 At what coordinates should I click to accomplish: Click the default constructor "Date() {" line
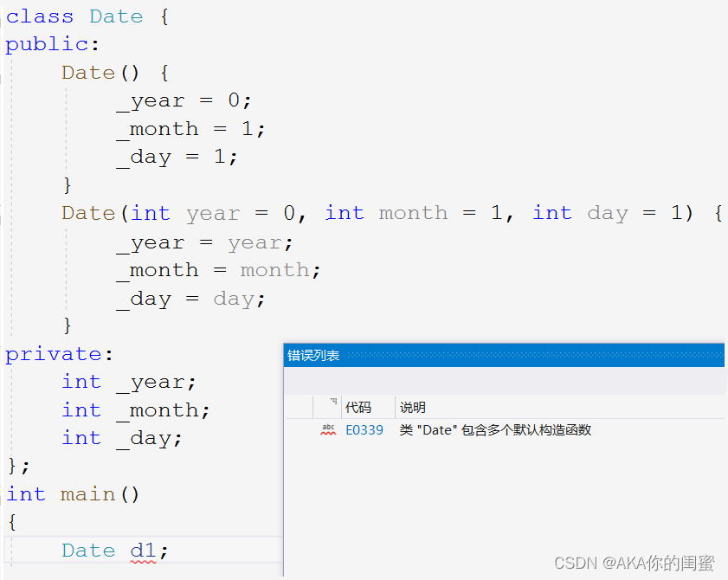115,73
